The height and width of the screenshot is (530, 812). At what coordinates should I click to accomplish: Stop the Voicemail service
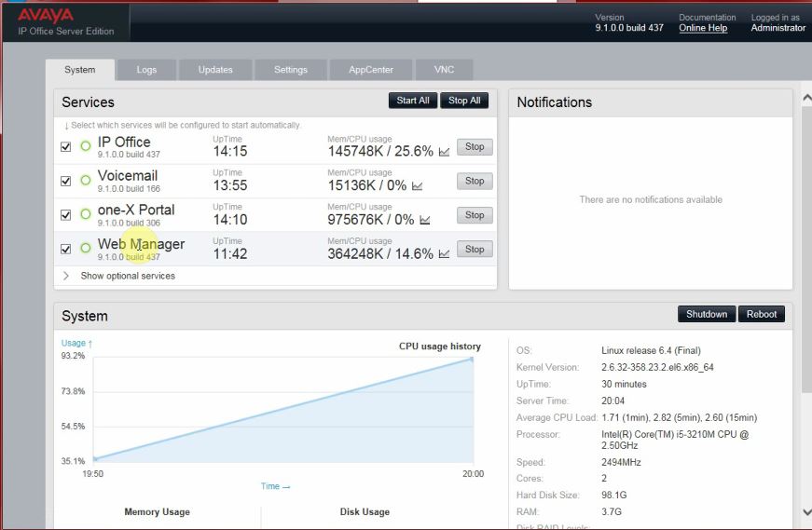tap(475, 181)
